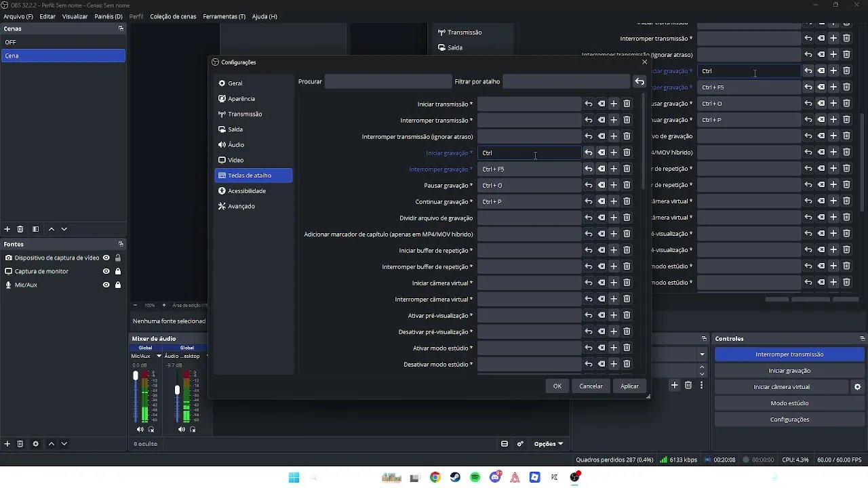Switch to Áudio settings tab
868x488 pixels.
coord(253,144)
